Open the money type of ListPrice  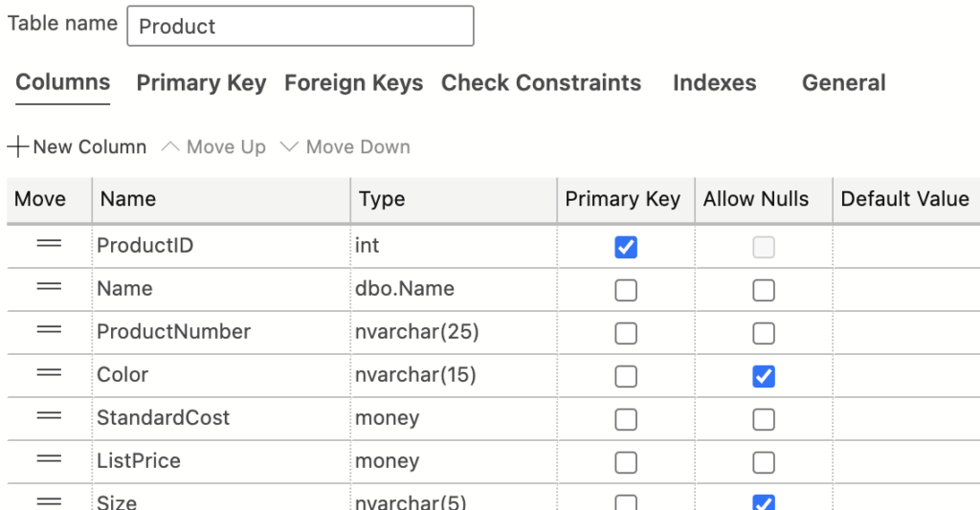[454, 462]
